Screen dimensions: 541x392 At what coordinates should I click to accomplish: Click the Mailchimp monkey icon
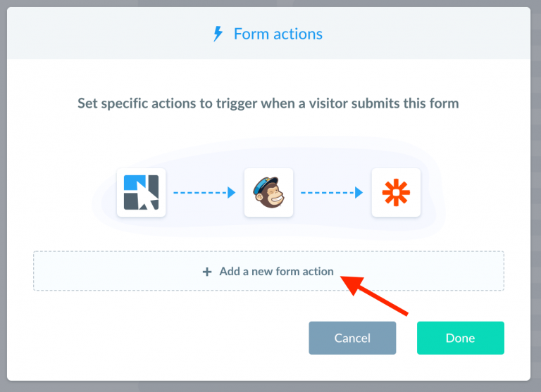tap(268, 192)
